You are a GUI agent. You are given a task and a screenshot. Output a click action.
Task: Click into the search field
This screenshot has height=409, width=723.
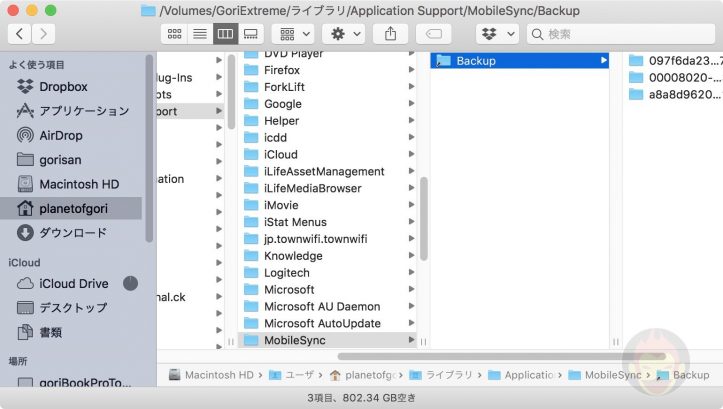[621, 34]
